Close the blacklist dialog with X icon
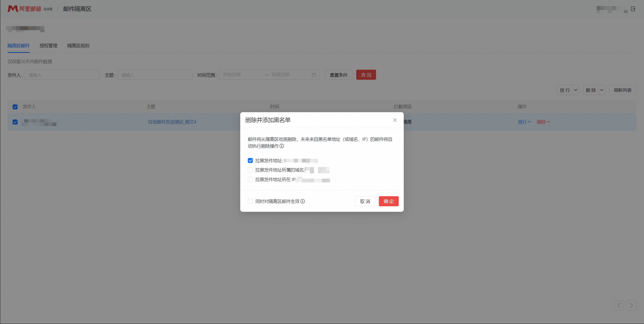The width and height of the screenshot is (644, 324). pos(395,120)
